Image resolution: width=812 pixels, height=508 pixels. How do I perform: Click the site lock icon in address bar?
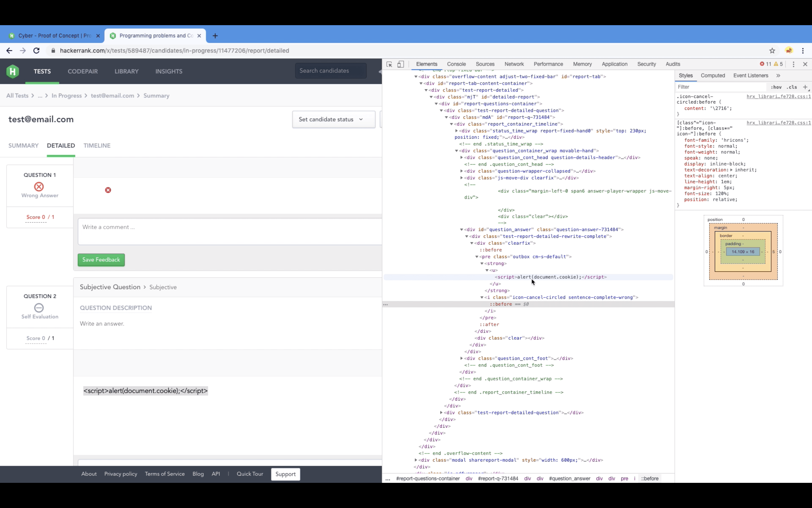(53, 51)
